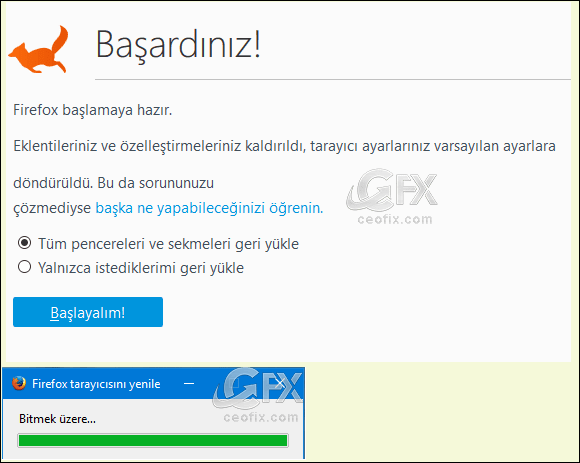Click the Başardınız! heading

178,45
